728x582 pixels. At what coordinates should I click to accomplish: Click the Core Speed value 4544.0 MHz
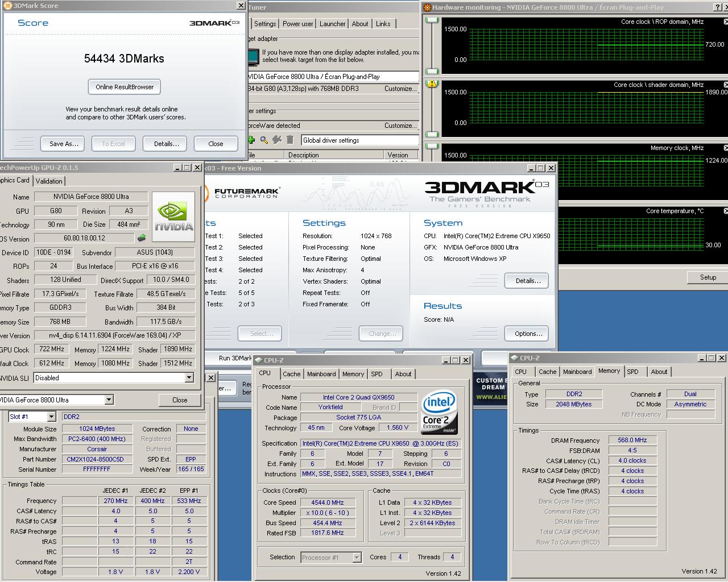pyautogui.click(x=328, y=502)
